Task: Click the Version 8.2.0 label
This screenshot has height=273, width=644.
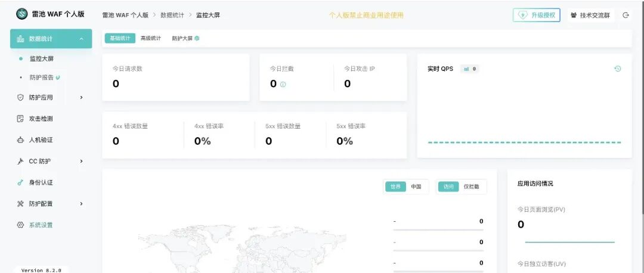Action: click(41, 270)
